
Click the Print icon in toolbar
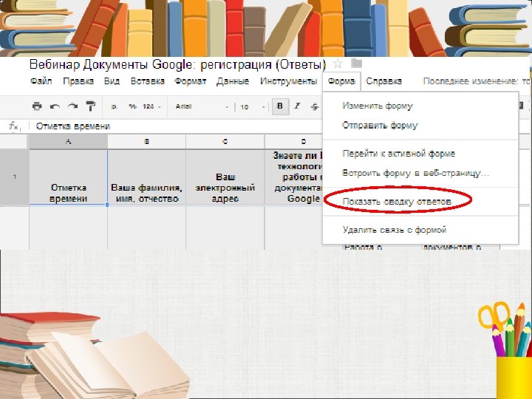pyautogui.click(x=37, y=106)
